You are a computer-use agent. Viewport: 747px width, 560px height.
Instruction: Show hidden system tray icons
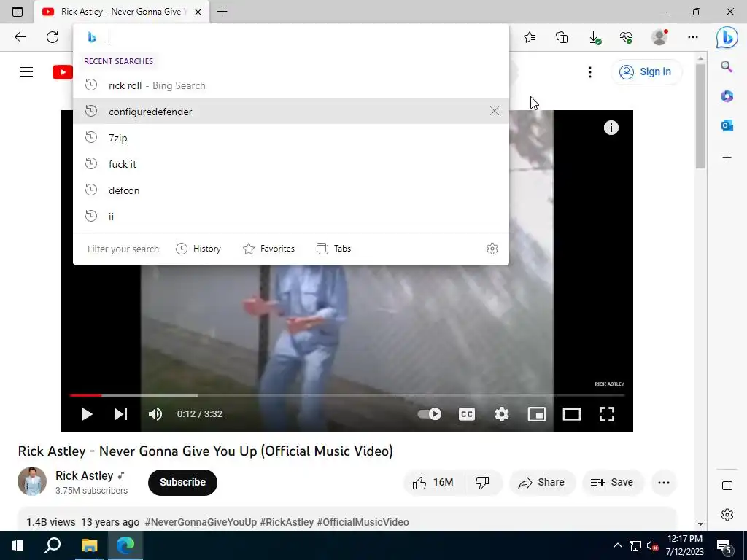(617, 545)
